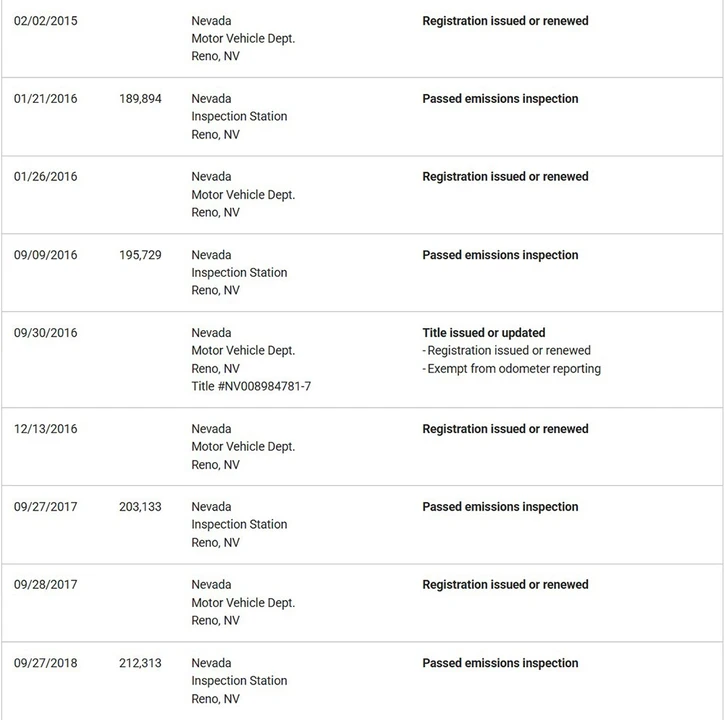Click the 09/27/2017 Passed emissions inspection text
This screenshot has width=724, height=720.
pos(500,507)
